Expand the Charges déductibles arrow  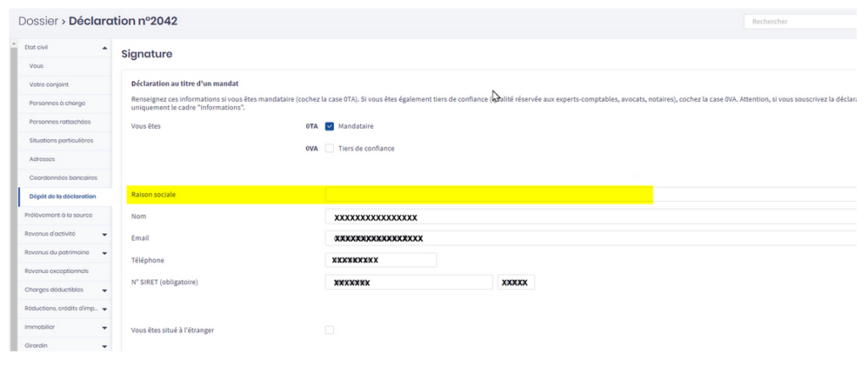(x=104, y=290)
